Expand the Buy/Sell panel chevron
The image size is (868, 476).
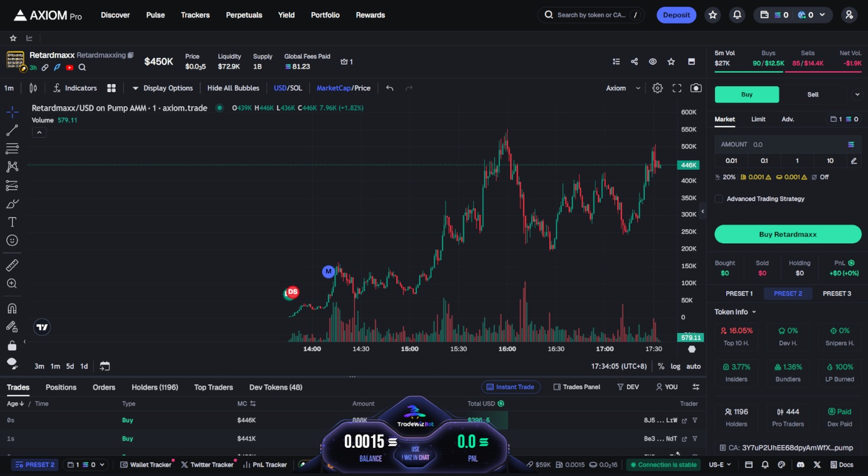coord(857,94)
